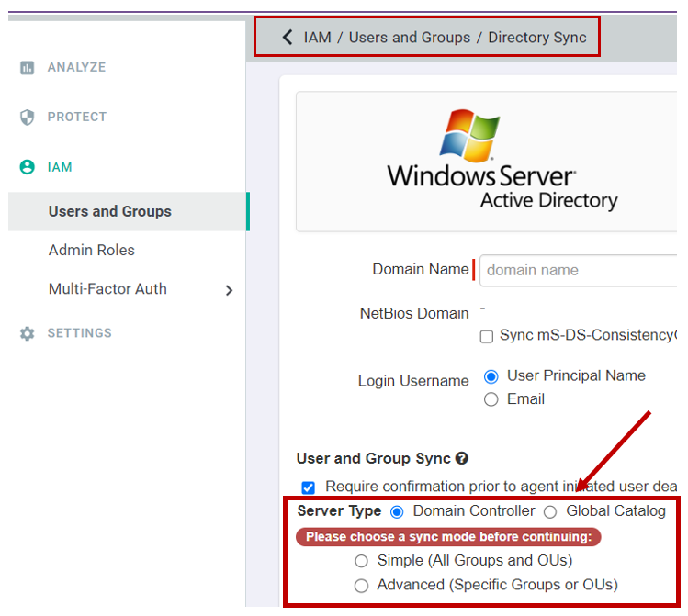688x616 pixels.
Task: Click the Settings gear icon
Action: click(28, 333)
